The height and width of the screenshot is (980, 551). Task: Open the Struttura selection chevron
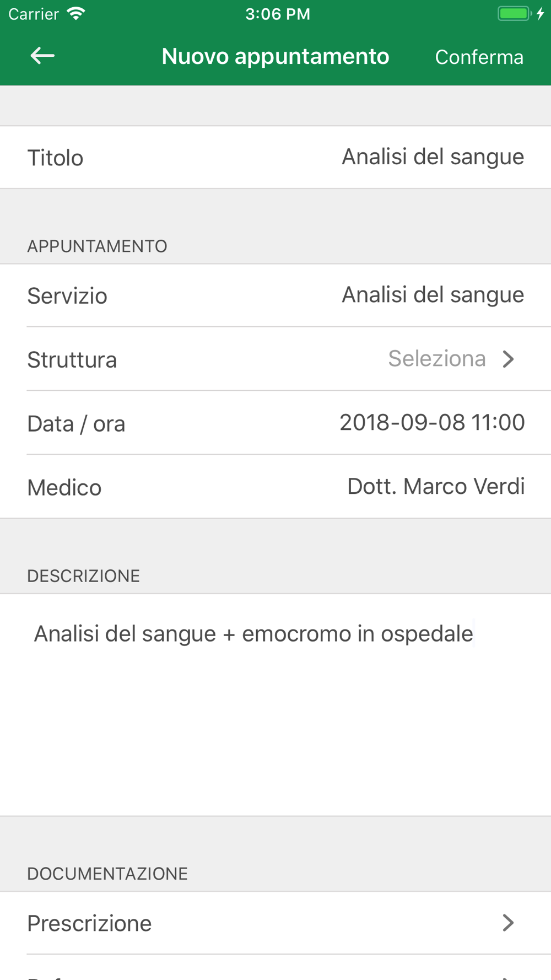click(x=508, y=359)
